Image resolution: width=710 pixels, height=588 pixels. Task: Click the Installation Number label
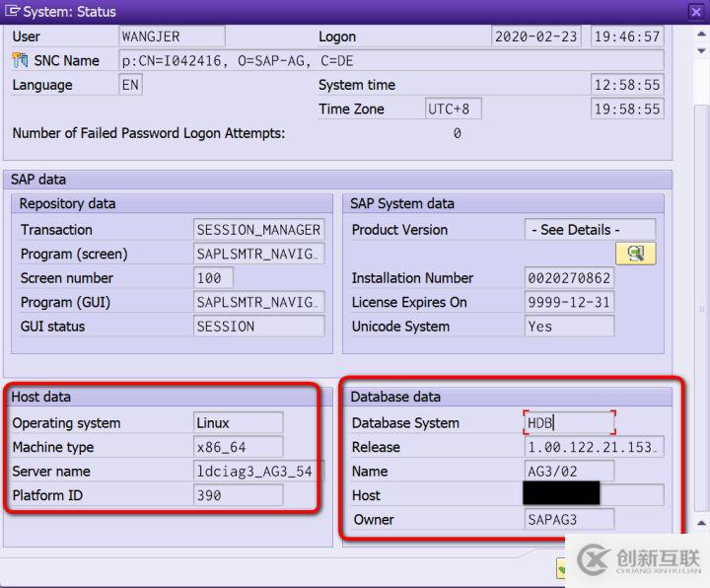click(412, 277)
